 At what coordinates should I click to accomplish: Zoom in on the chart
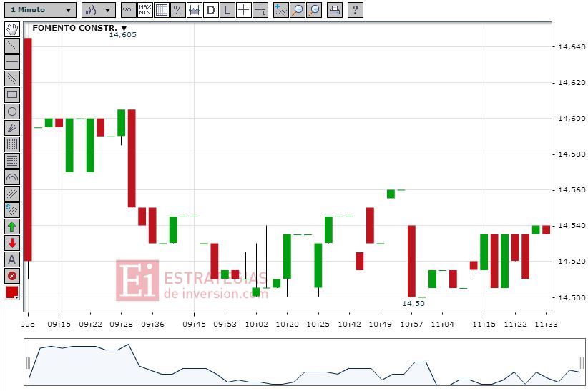click(314, 10)
